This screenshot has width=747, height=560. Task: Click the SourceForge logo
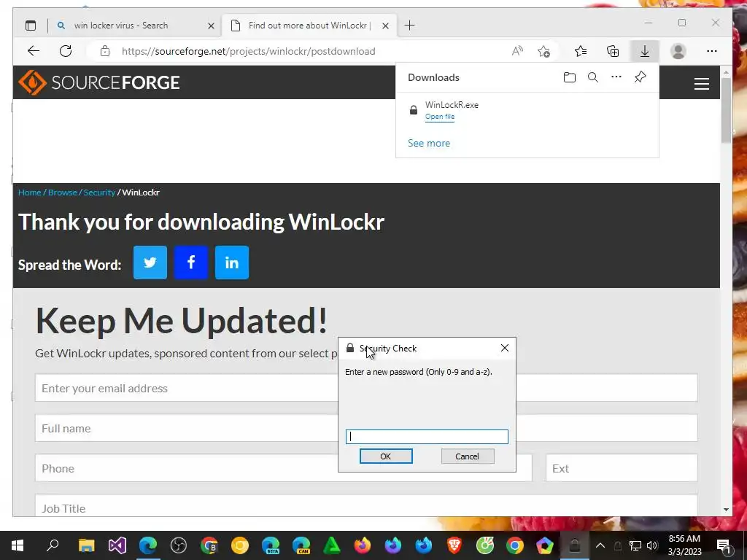[x=98, y=82]
